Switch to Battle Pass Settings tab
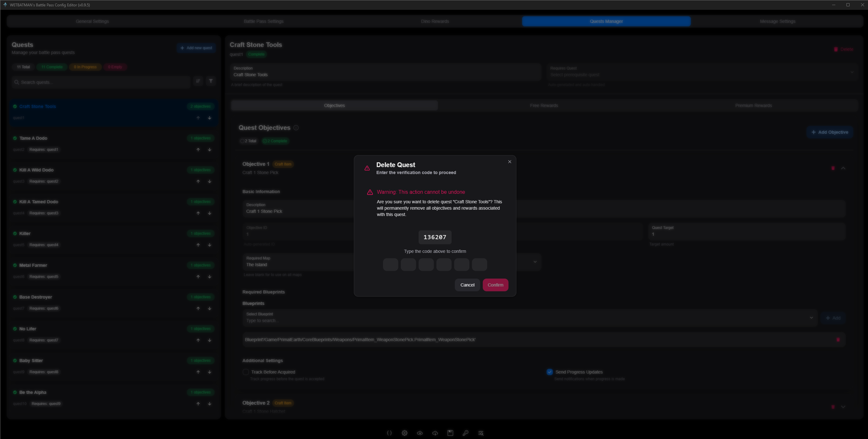Image resolution: width=868 pixels, height=439 pixels. click(x=264, y=21)
